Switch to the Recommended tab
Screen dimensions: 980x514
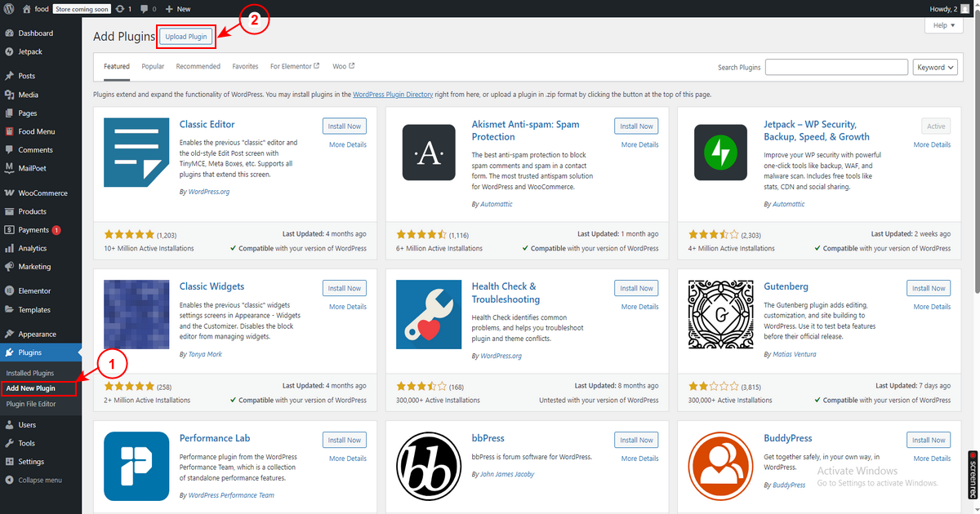point(198,67)
